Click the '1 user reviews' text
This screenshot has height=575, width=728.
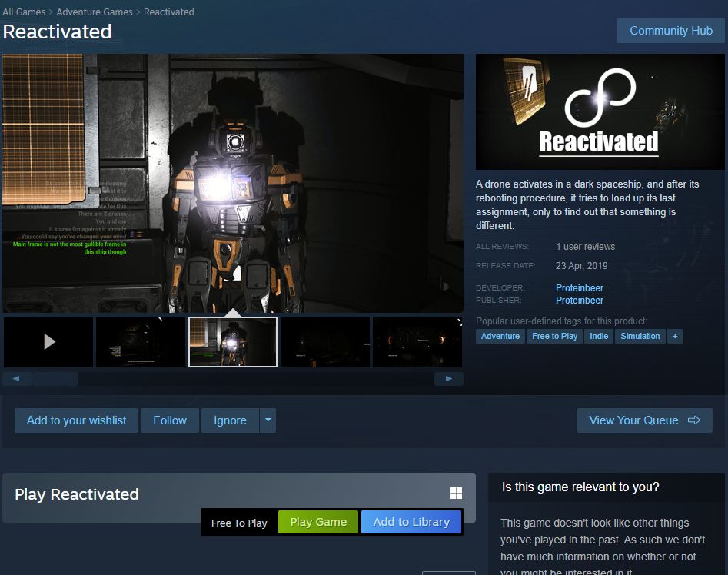(586, 247)
